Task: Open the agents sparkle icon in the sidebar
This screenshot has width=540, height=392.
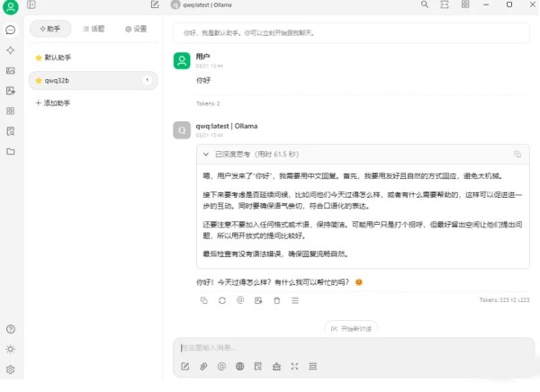Action: 10,50
